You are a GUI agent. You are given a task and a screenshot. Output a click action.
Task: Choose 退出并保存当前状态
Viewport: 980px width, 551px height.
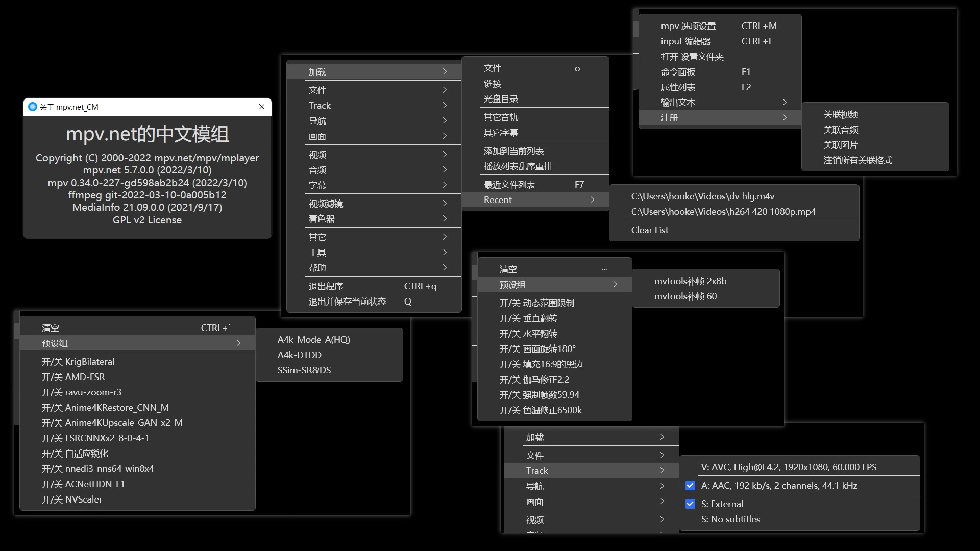pyautogui.click(x=374, y=302)
